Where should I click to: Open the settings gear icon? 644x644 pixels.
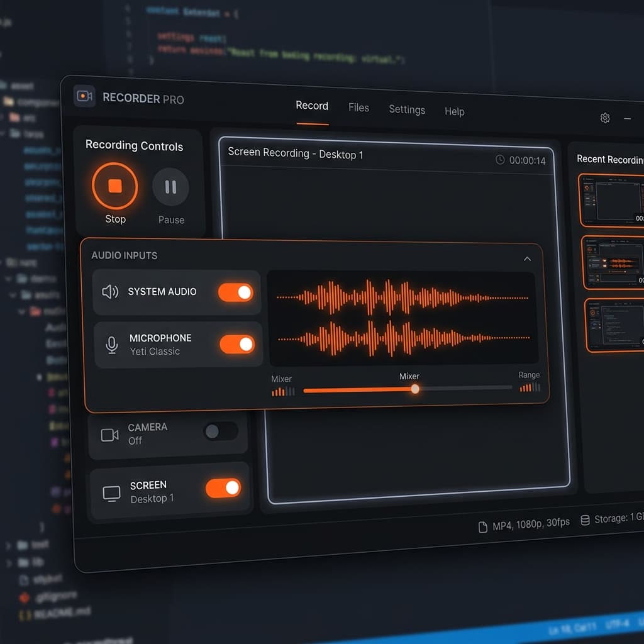(605, 118)
